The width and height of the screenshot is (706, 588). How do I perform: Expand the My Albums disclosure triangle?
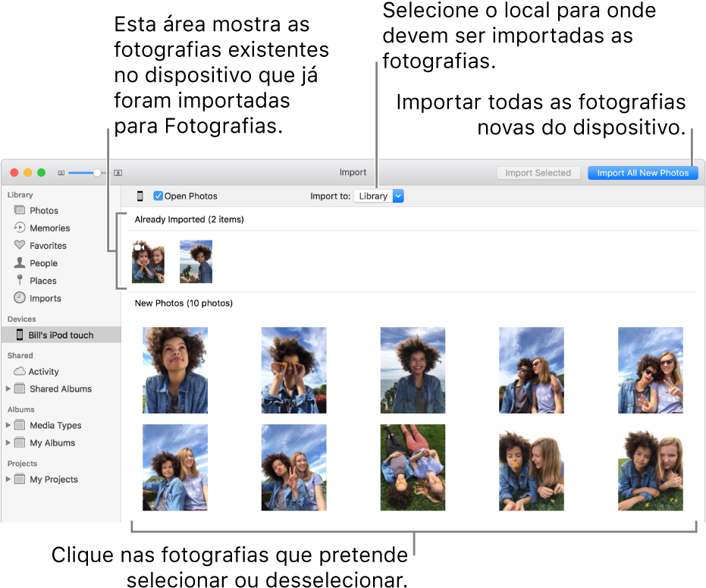click(8, 442)
